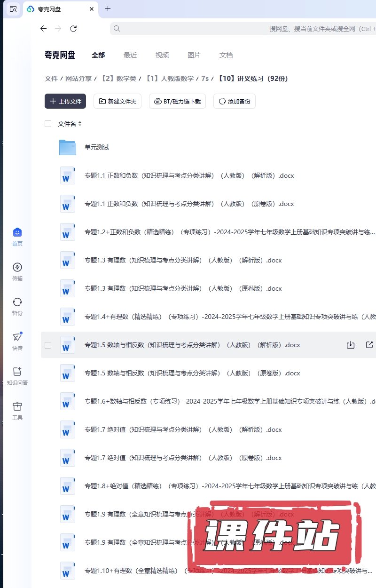Viewport: 376px width, 588px height.
Task: Reload the page with refresh button
Action: tap(73, 29)
